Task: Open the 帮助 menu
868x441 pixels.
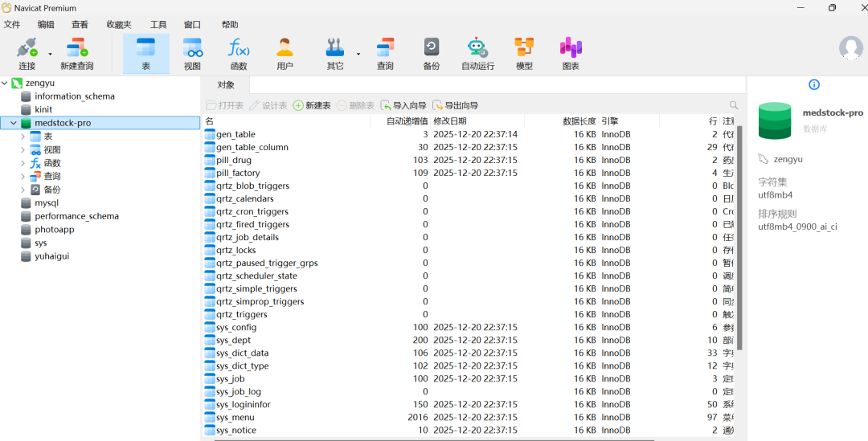Action: [x=230, y=24]
